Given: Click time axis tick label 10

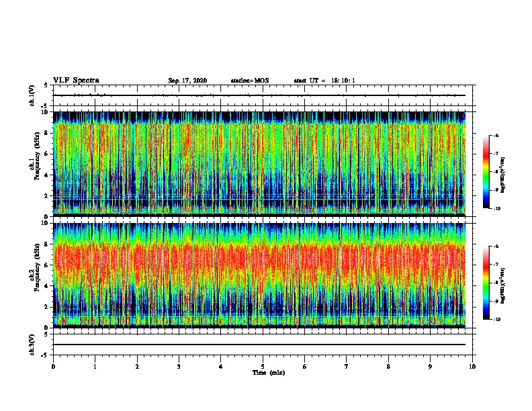Looking at the screenshot, I should (x=472, y=367).
